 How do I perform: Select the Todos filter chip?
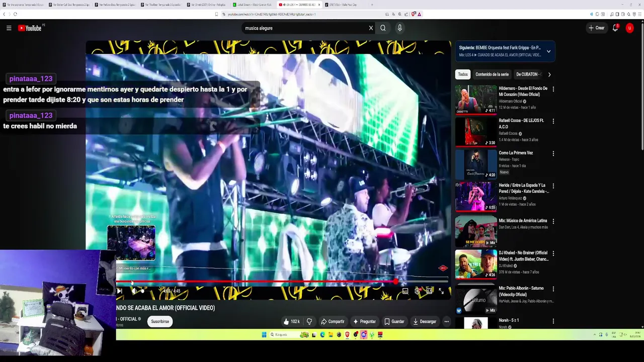pyautogui.click(x=463, y=74)
